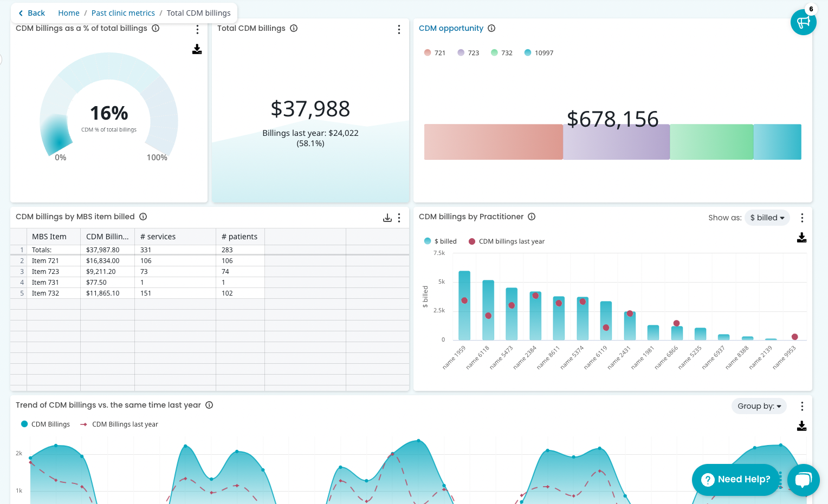828x504 pixels.
Task: Download the MBS item billed table
Action: click(x=387, y=218)
